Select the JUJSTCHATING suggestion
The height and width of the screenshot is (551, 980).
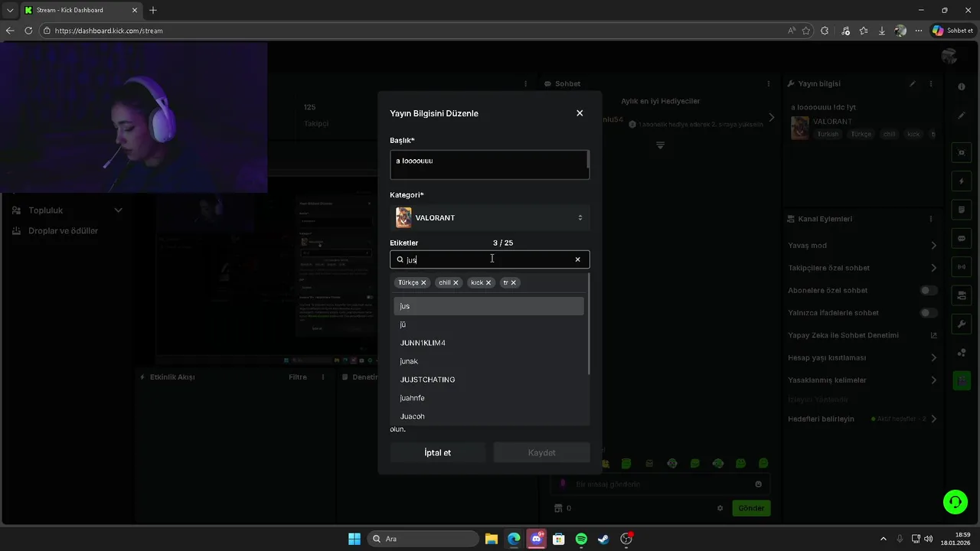(x=488, y=380)
